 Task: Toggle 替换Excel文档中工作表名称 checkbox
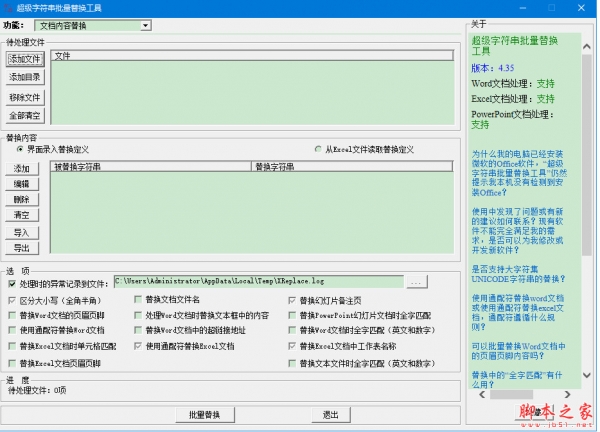(292, 346)
